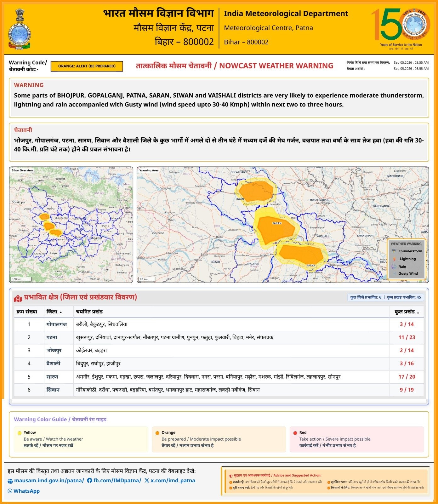Click the Meteorological Centre, Patna title
The width and height of the screenshot is (438, 504).
click(269, 28)
